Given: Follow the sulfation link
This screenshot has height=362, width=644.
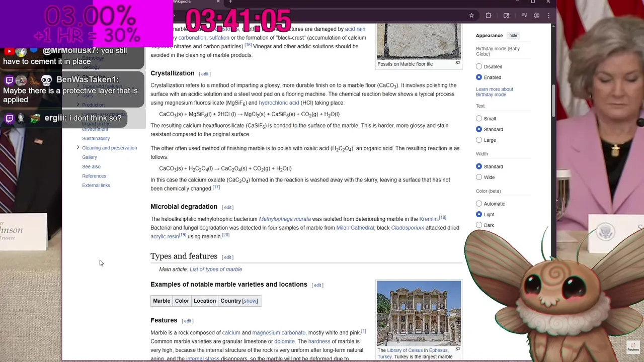Looking at the screenshot, I should (x=219, y=38).
